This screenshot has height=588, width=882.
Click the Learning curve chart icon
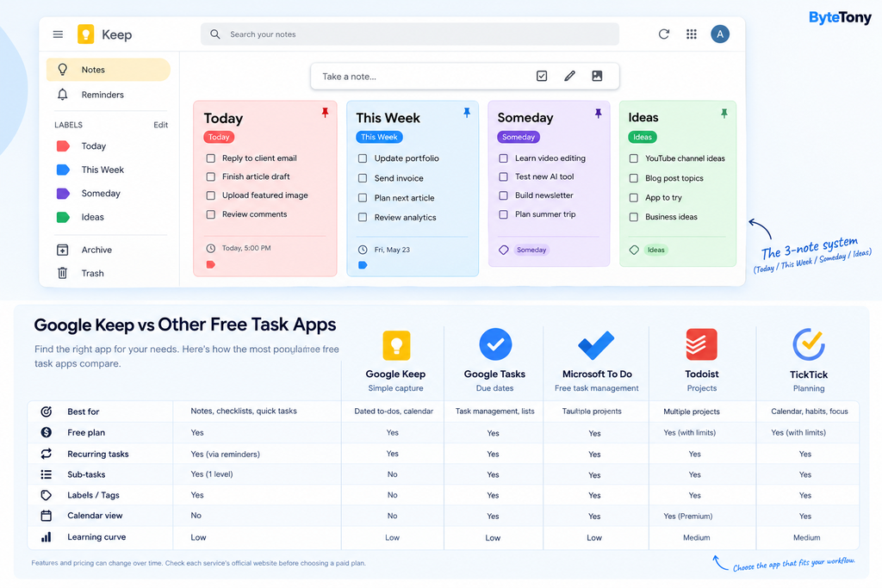[47, 537]
